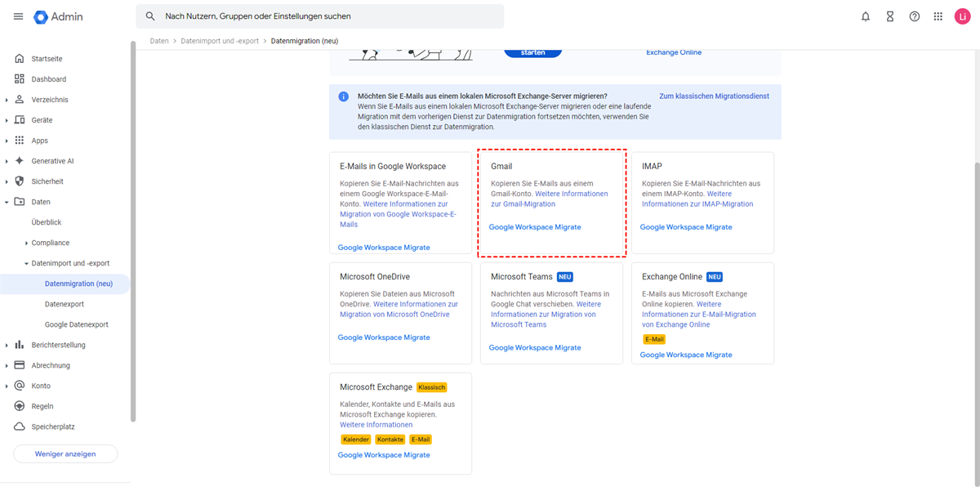Click the blue info icon in banner
Viewport: 980px width, 487px height.
click(x=344, y=96)
